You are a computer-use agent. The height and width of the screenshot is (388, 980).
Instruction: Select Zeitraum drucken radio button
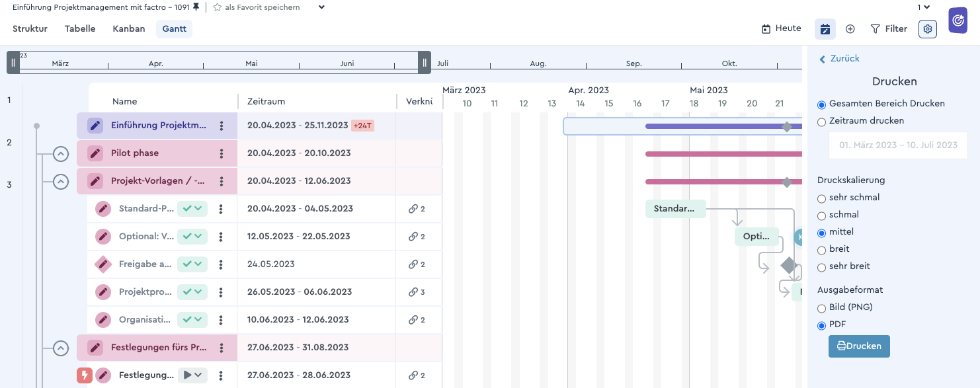(x=821, y=122)
